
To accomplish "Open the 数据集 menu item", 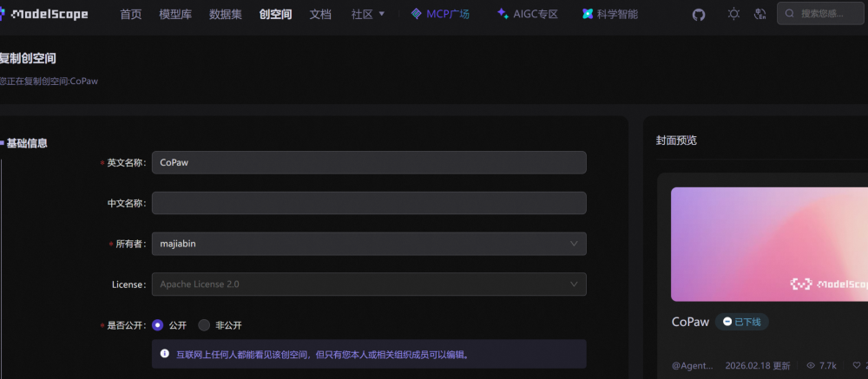I will pyautogui.click(x=226, y=15).
